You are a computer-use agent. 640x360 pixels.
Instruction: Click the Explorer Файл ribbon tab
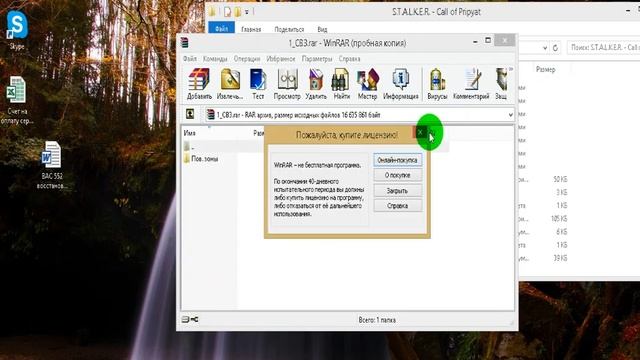click(222, 29)
